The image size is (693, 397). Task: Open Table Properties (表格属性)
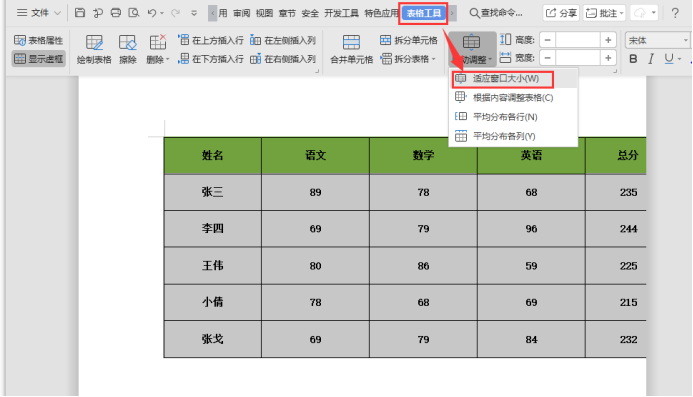pos(38,40)
